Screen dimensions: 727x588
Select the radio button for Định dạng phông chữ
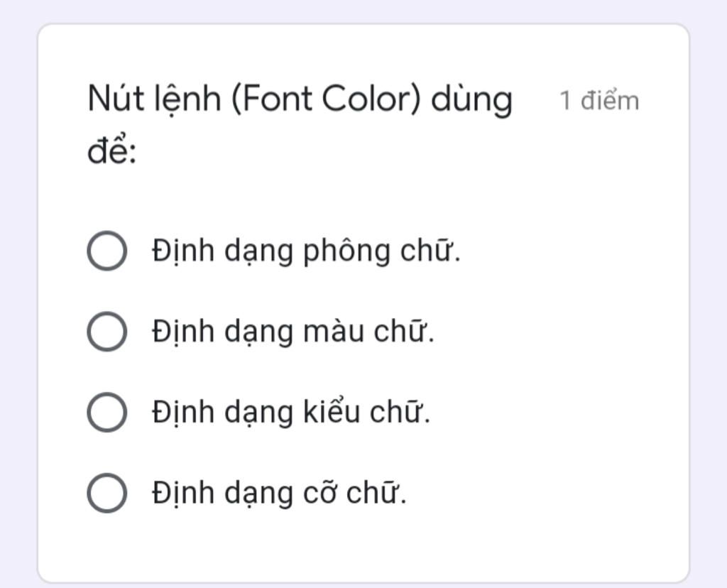106,251
